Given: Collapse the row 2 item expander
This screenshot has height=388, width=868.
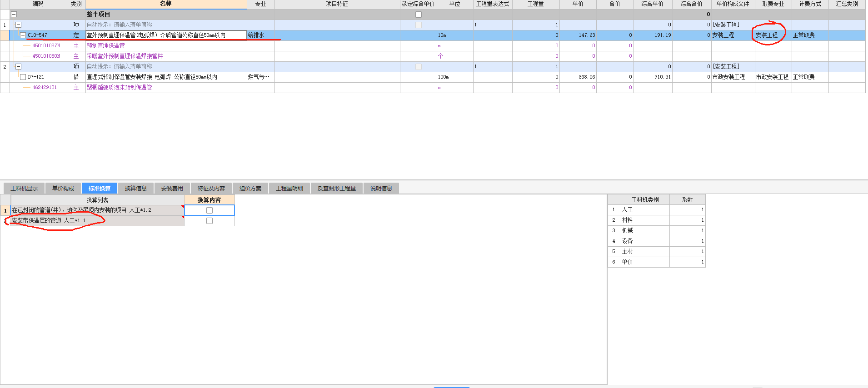Looking at the screenshot, I should (19, 67).
